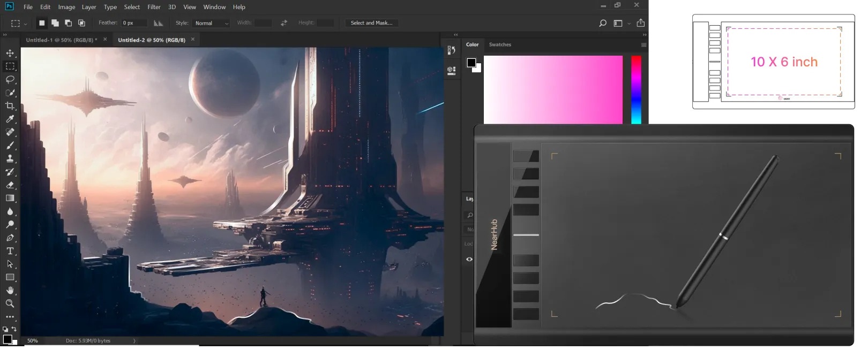Open the Filter menu
Viewport: 868px width, 358px height.
point(154,7)
